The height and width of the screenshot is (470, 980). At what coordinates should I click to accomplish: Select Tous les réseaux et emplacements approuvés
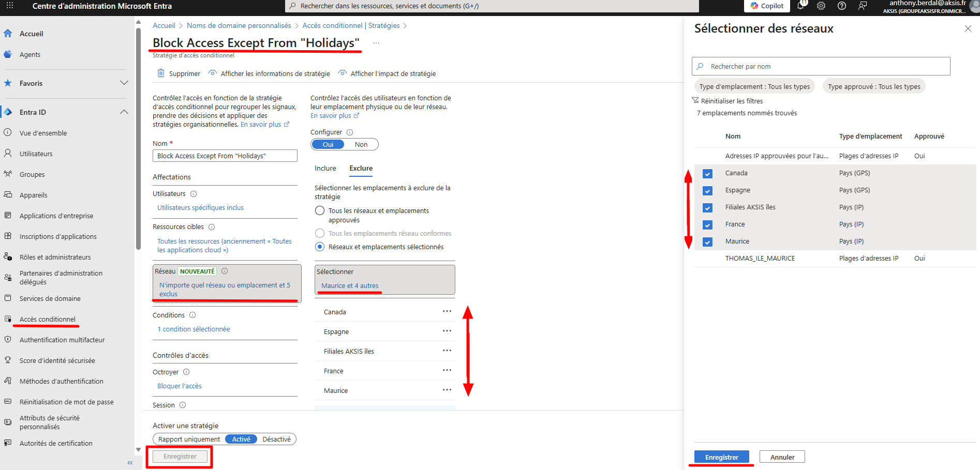pos(320,211)
